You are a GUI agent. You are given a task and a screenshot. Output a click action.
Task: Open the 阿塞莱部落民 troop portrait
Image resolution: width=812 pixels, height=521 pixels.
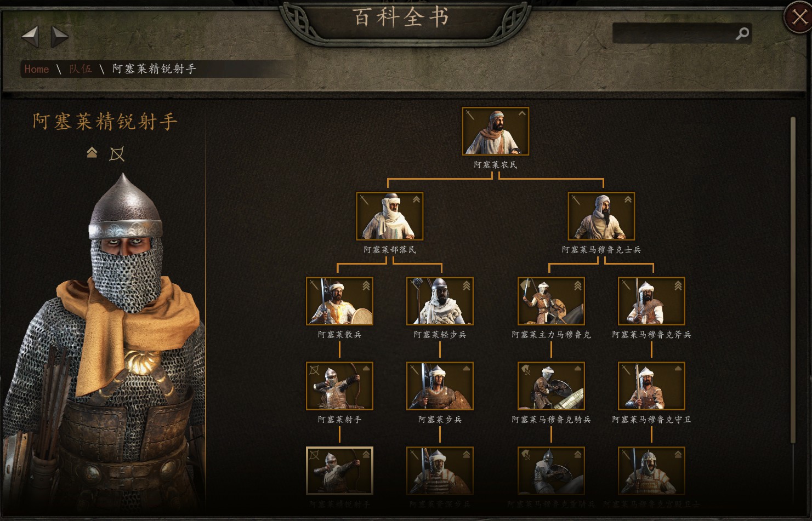(389, 216)
